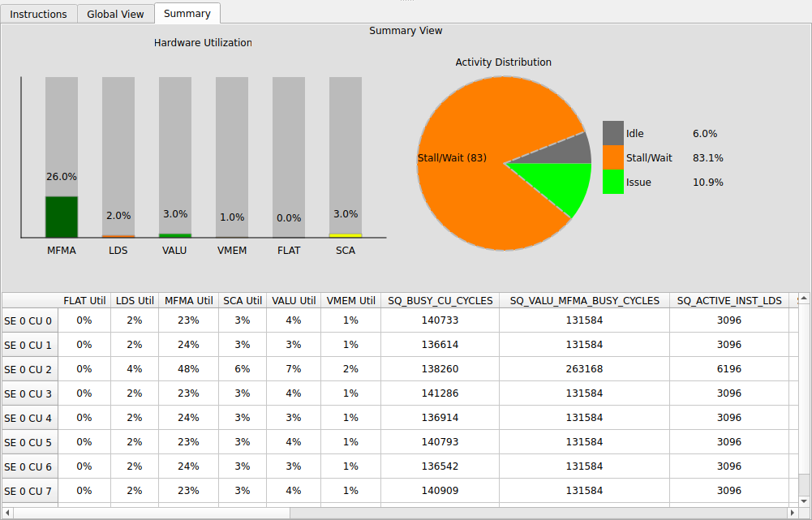The image size is (812, 520).
Task: Click the MFMA utilization bar
Action: [x=62, y=215]
